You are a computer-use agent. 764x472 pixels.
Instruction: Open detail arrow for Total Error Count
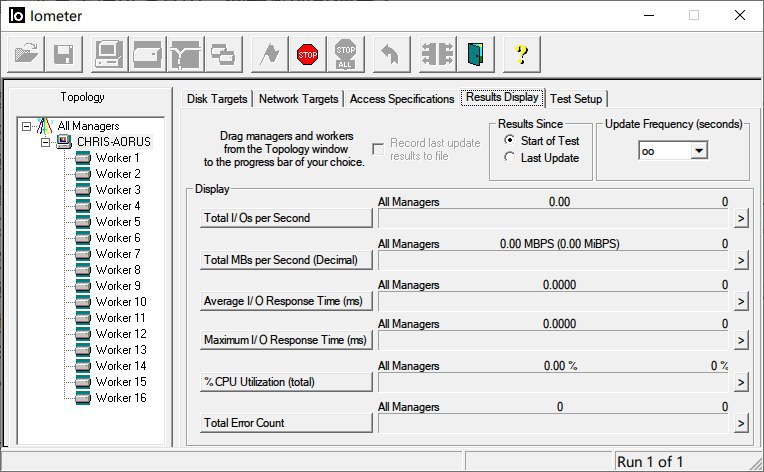(x=741, y=423)
